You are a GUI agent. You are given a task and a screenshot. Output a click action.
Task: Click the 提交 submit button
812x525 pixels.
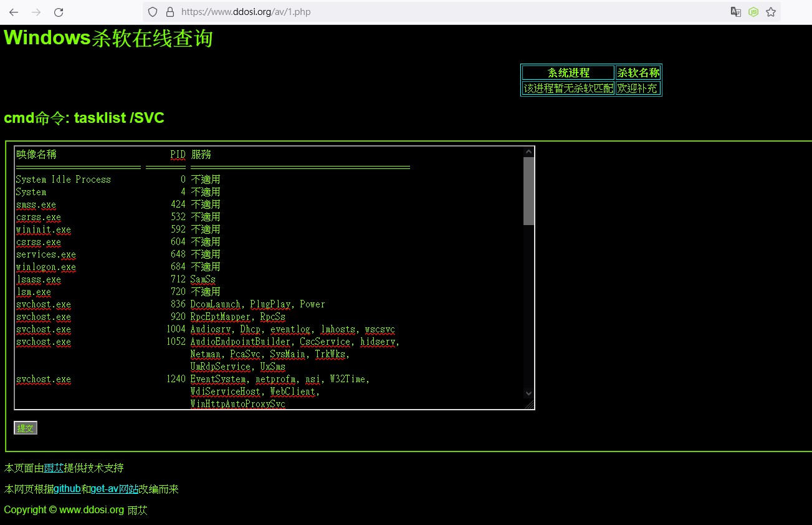(26, 428)
